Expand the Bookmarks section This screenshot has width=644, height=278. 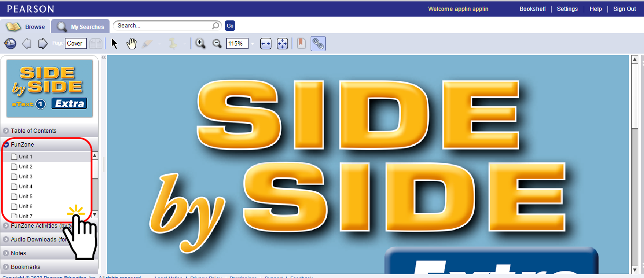(49, 267)
